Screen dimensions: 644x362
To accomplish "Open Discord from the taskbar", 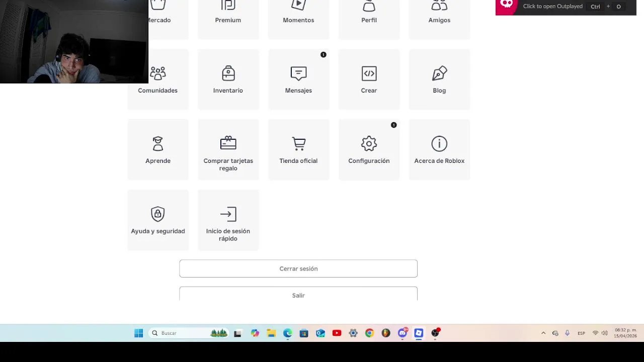I will (x=403, y=333).
